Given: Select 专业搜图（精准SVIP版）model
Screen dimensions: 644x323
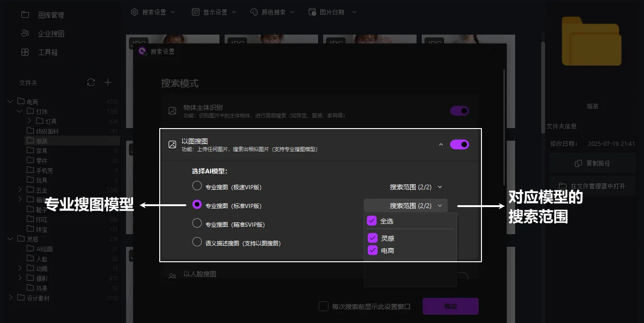Looking at the screenshot, I should point(197,224).
